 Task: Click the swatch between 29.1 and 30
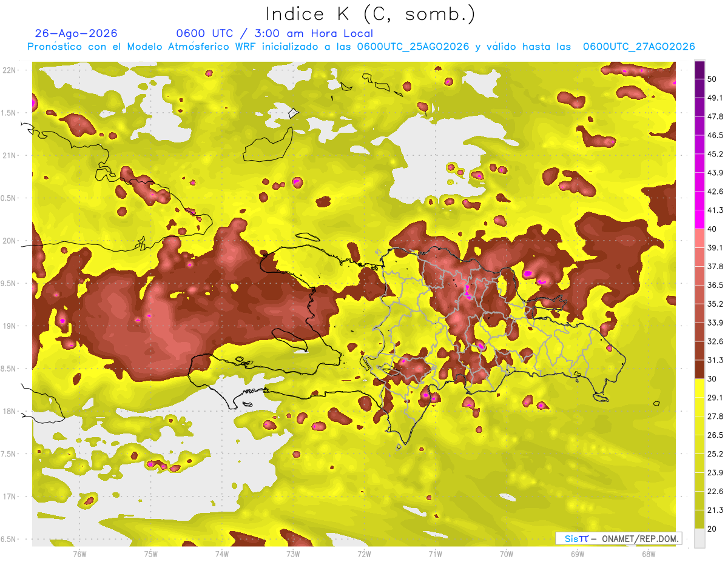point(700,388)
